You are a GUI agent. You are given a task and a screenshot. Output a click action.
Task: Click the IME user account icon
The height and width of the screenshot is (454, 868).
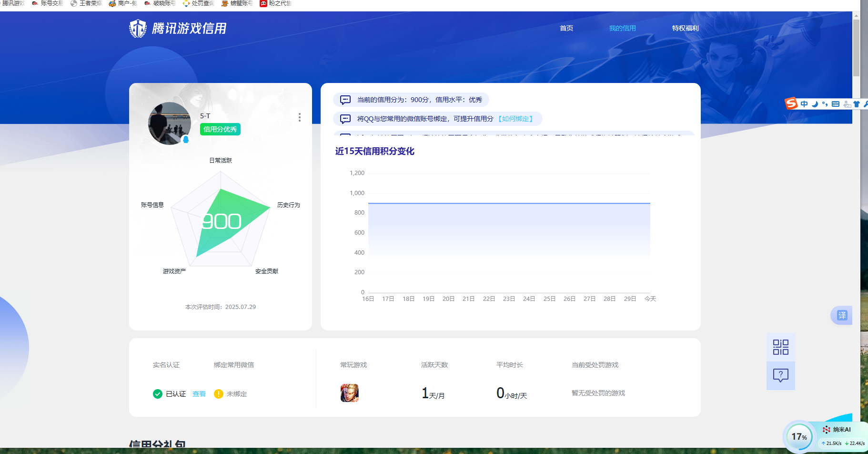847,104
